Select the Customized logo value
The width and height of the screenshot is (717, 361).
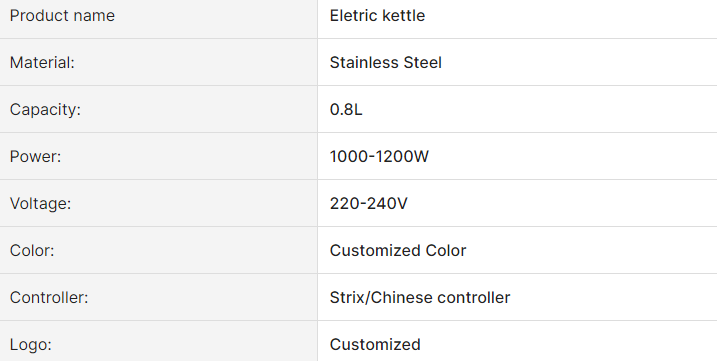tap(375, 345)
